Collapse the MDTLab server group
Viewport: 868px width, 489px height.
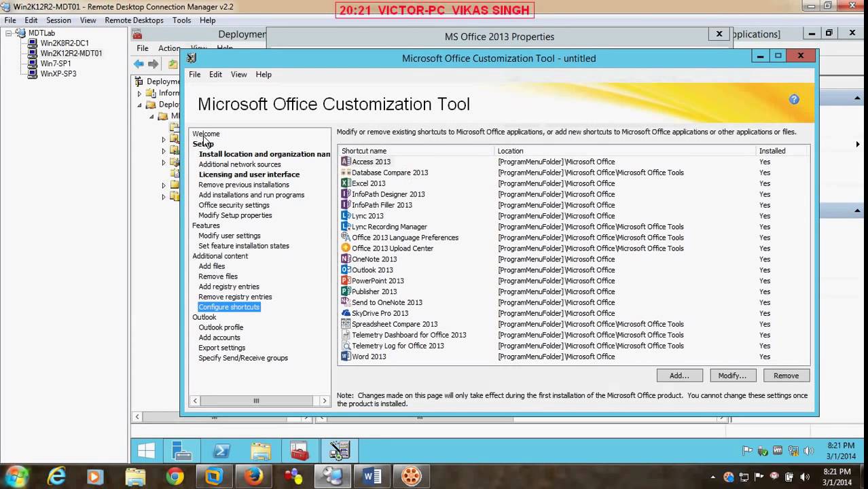[x=9, y=33]
